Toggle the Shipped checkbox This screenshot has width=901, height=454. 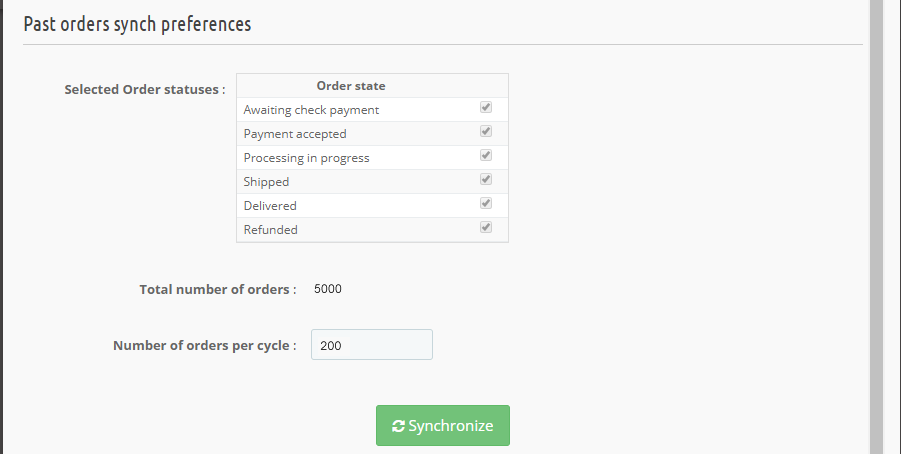click(x=486, y=180)
